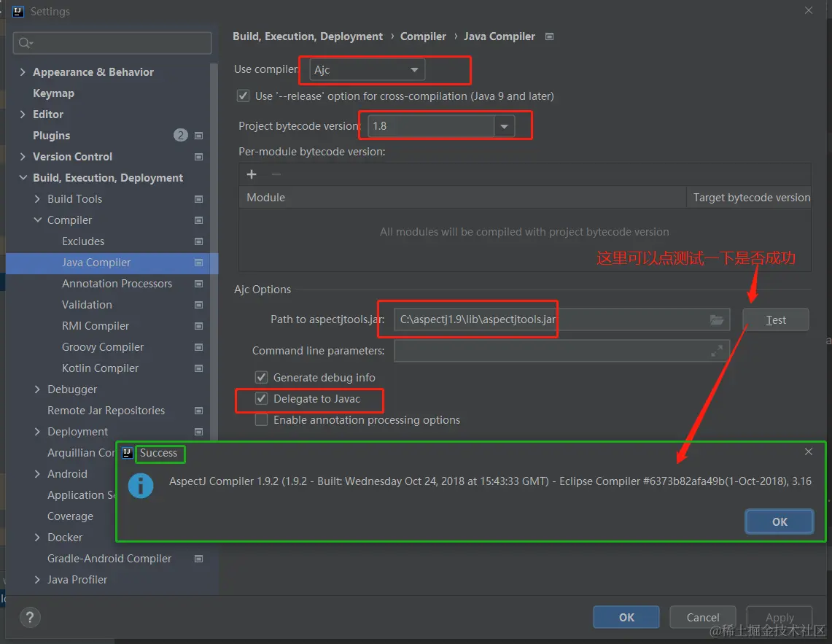Click project-level icon beside Remote Jar Repositories
Viewport: 832px width, 644px height.
point(198,411)
